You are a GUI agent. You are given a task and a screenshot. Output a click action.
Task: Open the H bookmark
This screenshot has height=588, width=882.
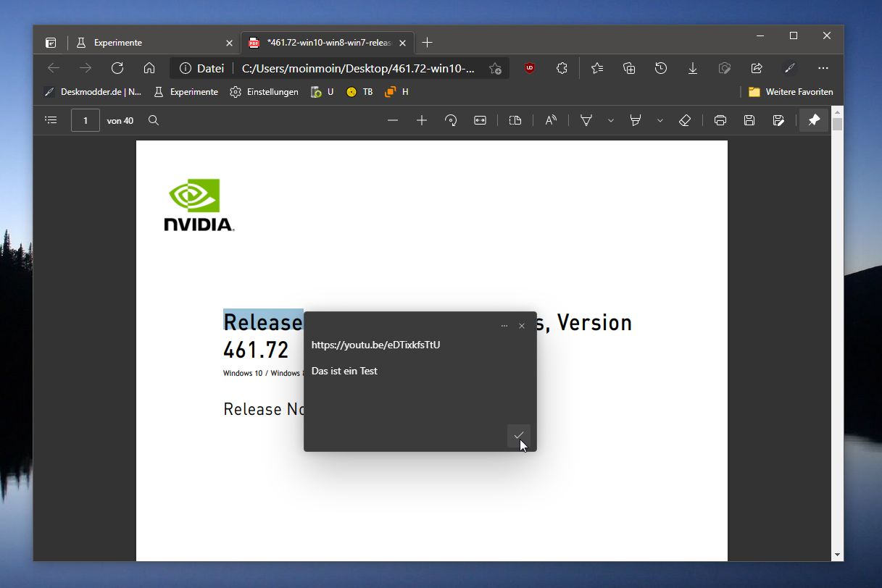396,92
